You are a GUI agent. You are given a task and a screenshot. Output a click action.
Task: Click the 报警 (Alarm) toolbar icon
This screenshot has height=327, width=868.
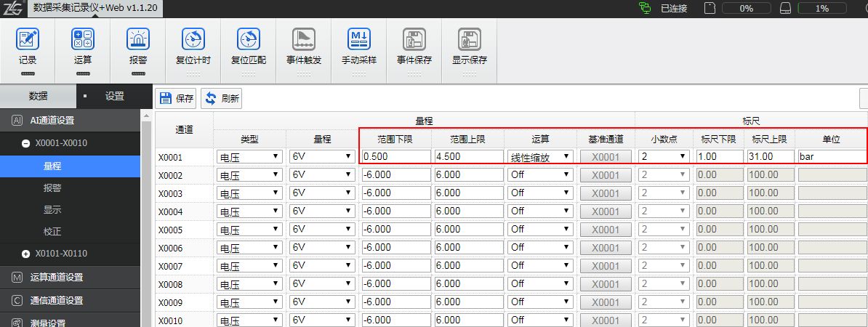coord(137,39)
